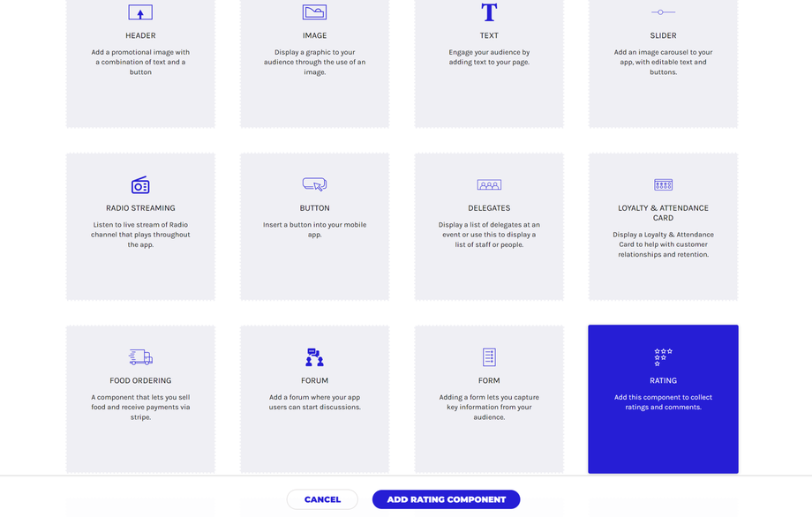Choose the BUTTON card title

pyautogui.click(x=314, y=208)
